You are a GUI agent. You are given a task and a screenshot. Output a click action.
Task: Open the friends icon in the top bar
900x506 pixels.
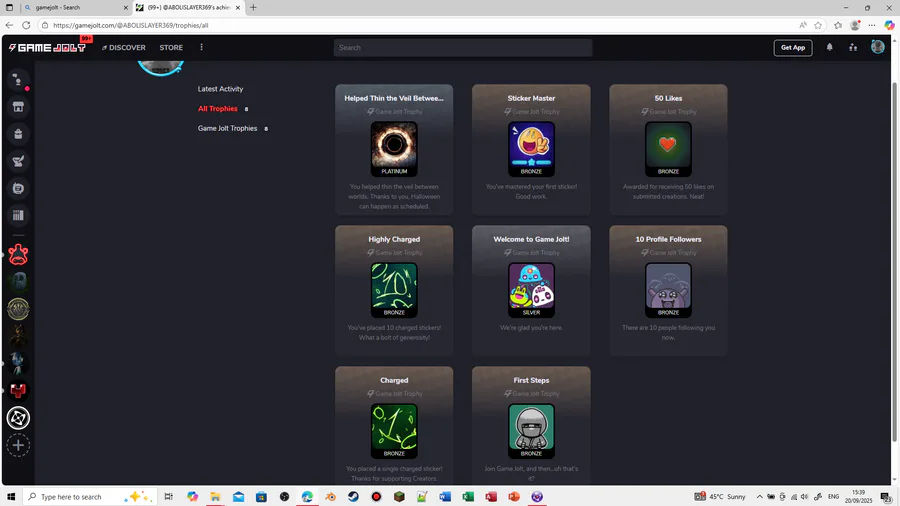coord(853,48)
